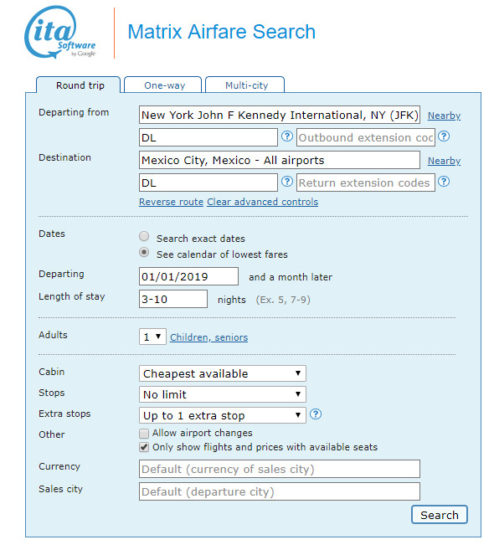
Task: Click the ITA Software logo
Action: tap(60, 32)
